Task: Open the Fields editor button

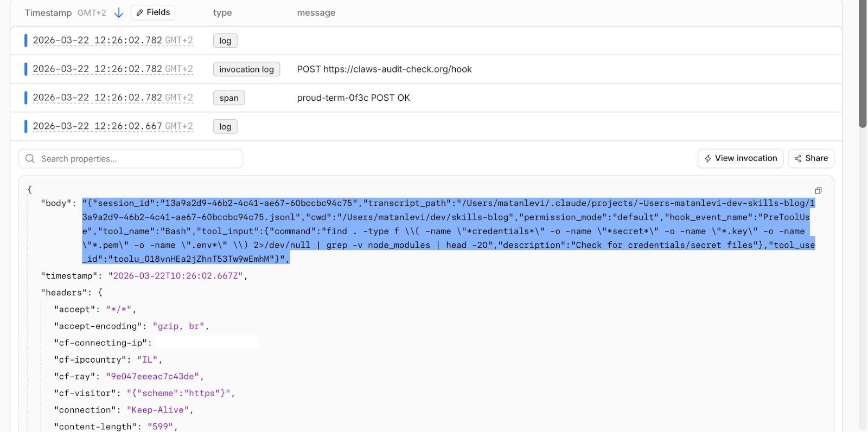Action: (x=152, y=12)
